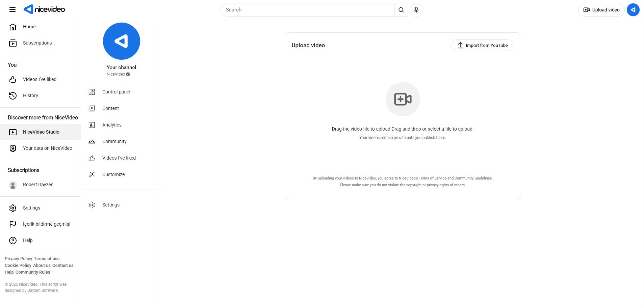The height and width of the screenshot is (307, 644).
Task: Click the NiceVideo logo
Action: 44,9
